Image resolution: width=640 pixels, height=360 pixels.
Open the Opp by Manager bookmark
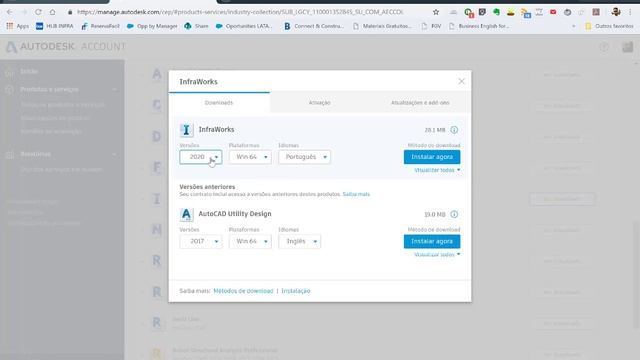(x=152, y=26)
